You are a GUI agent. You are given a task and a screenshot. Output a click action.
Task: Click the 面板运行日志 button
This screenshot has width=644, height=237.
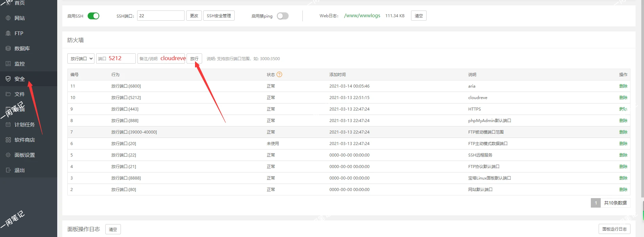coord(614,229)
